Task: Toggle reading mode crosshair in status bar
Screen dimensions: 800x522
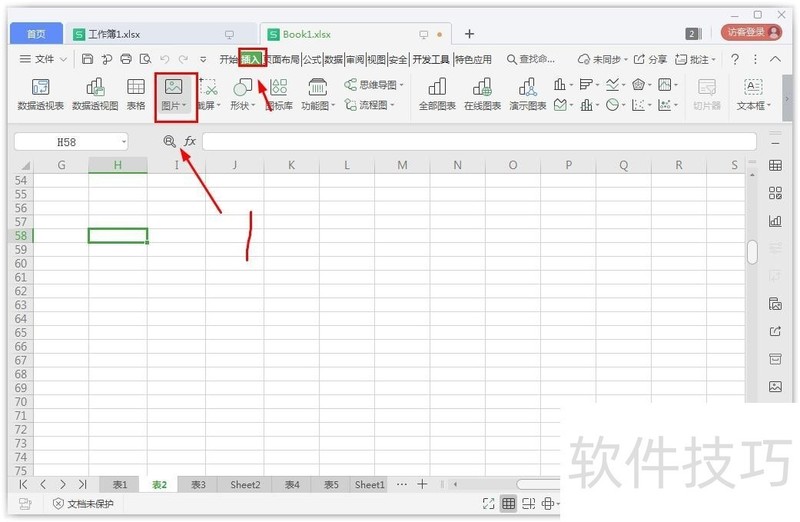Action: point(550,504)
